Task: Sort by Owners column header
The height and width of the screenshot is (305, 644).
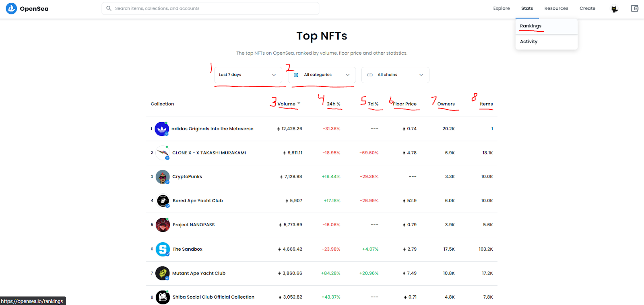Action: (446, 104)
